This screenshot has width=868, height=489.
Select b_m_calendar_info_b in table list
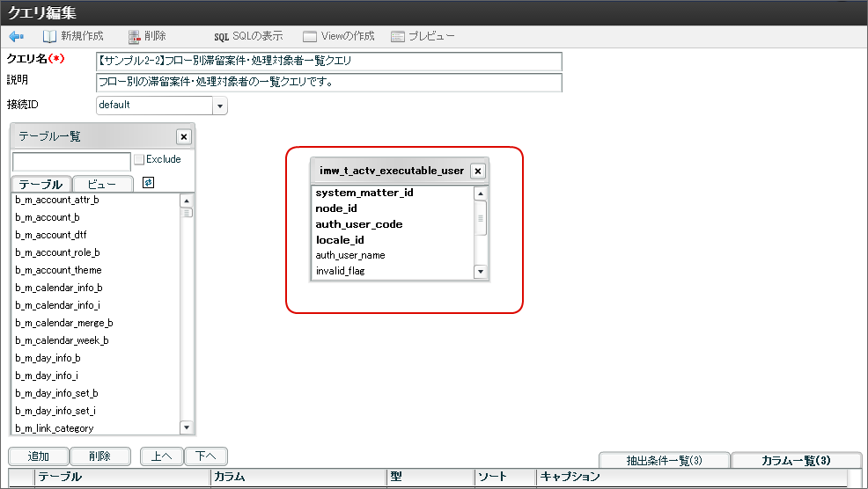[x=59, y=288]
